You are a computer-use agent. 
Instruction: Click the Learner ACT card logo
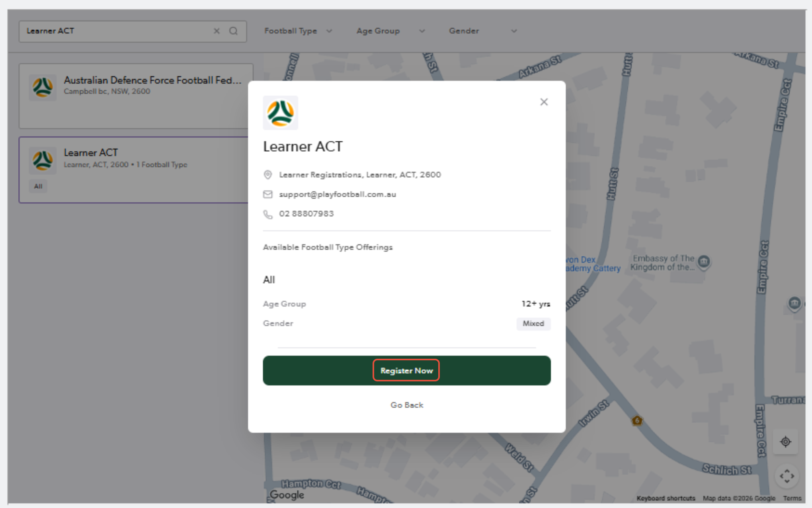click(42, 160)
